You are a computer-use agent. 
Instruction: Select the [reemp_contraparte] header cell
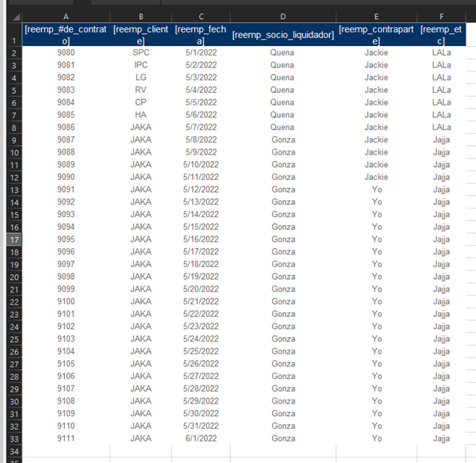[376, 35]
